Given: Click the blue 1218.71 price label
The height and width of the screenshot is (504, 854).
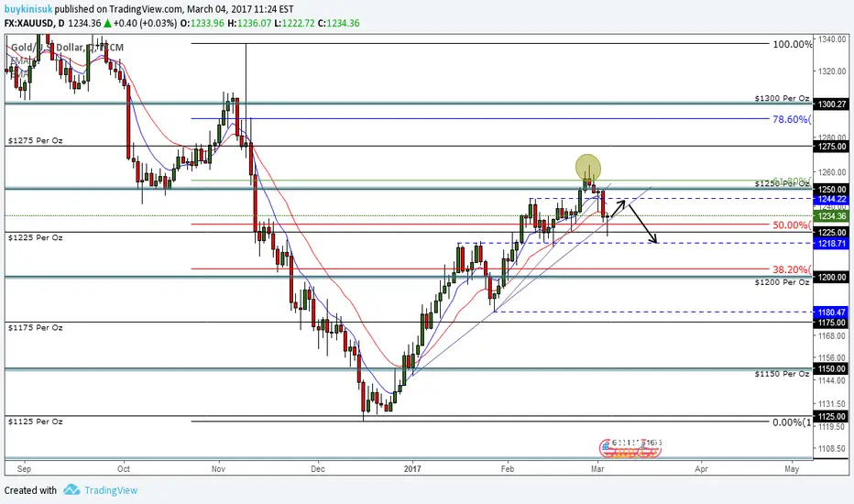Looking at the screenshot, I should [x=830, y=243].
